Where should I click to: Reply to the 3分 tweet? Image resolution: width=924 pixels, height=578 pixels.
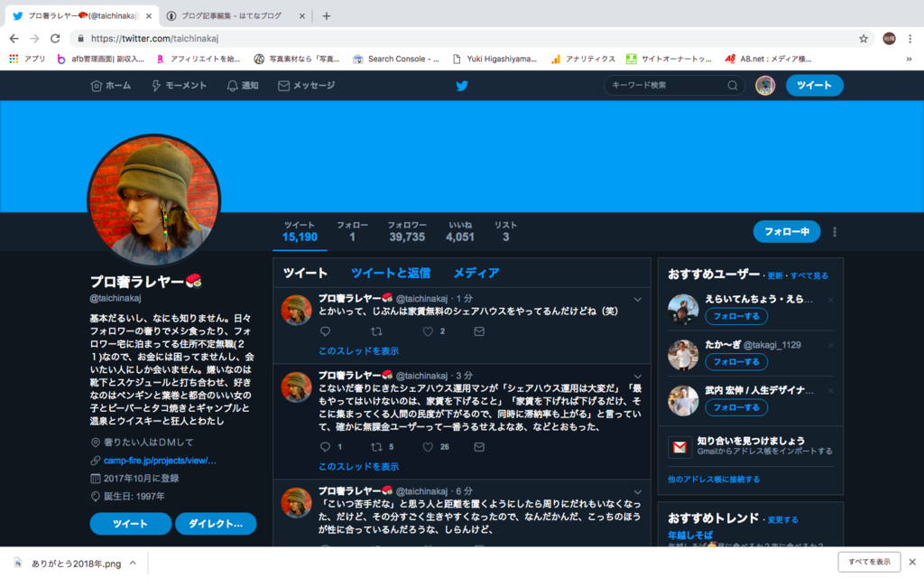(325, 447)
